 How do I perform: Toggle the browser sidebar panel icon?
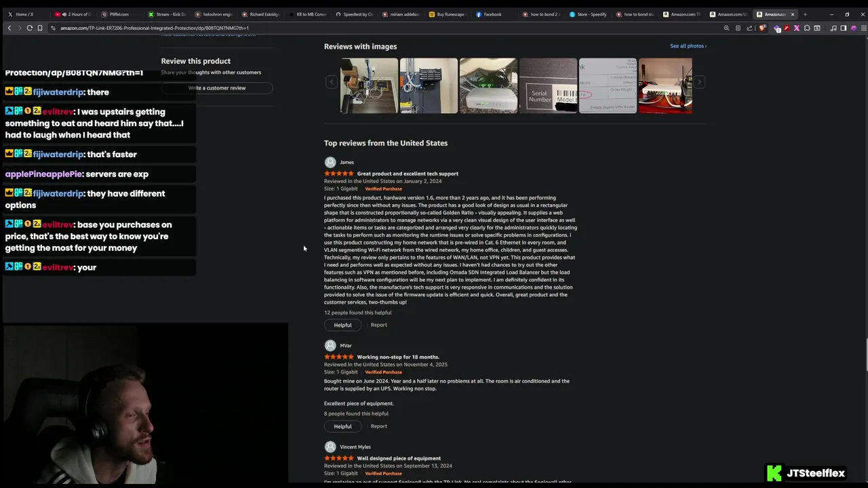click(x=843, y=28)
